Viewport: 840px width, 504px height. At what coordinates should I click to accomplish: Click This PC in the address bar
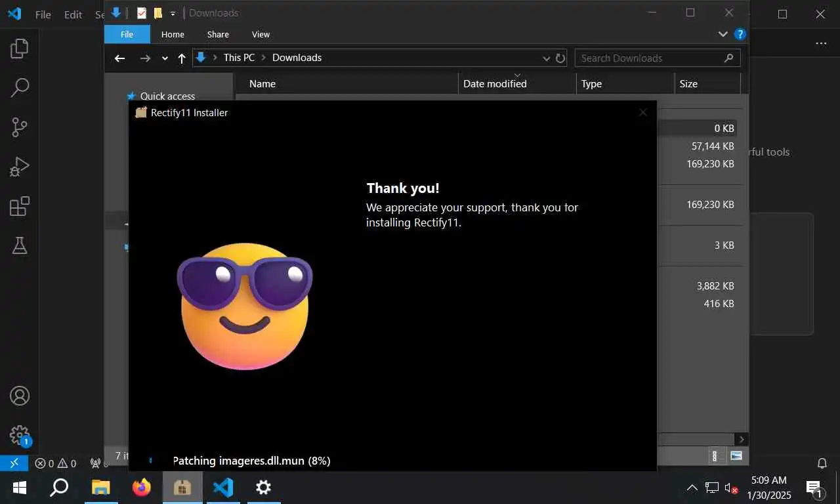[x=239, y=58]
